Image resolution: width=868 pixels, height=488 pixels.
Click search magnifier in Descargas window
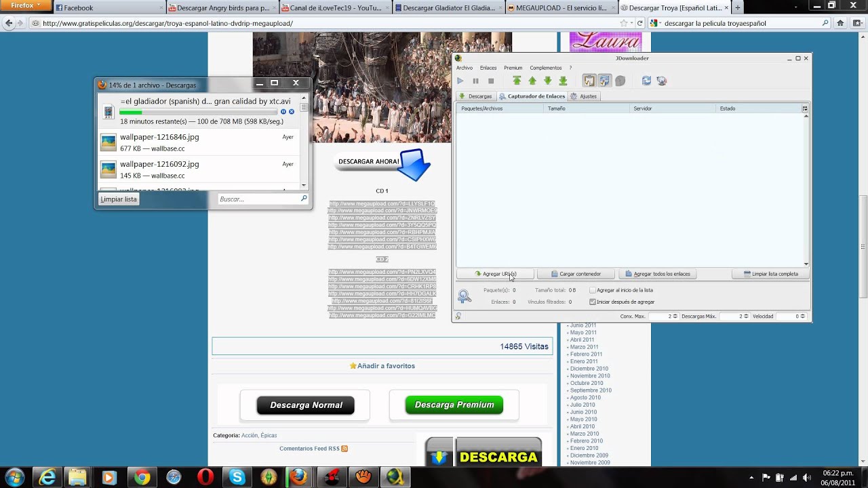pyautogui.click(x=304, y=199)
